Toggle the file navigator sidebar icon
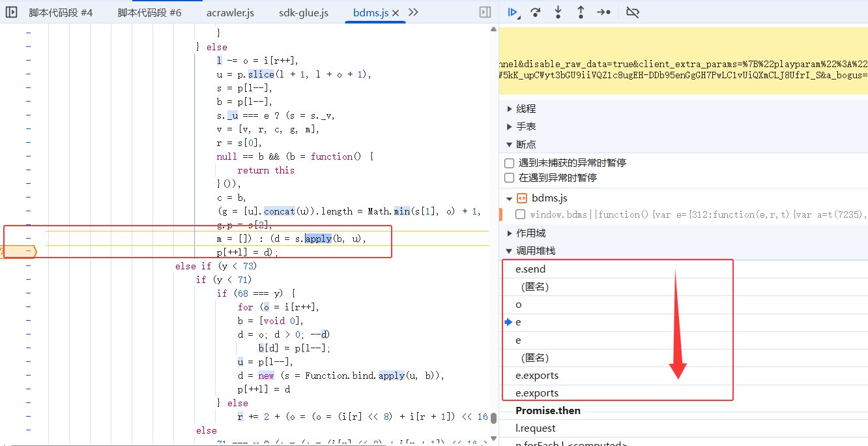The width and height of the screenshot is (868, 446). [11, 12]
